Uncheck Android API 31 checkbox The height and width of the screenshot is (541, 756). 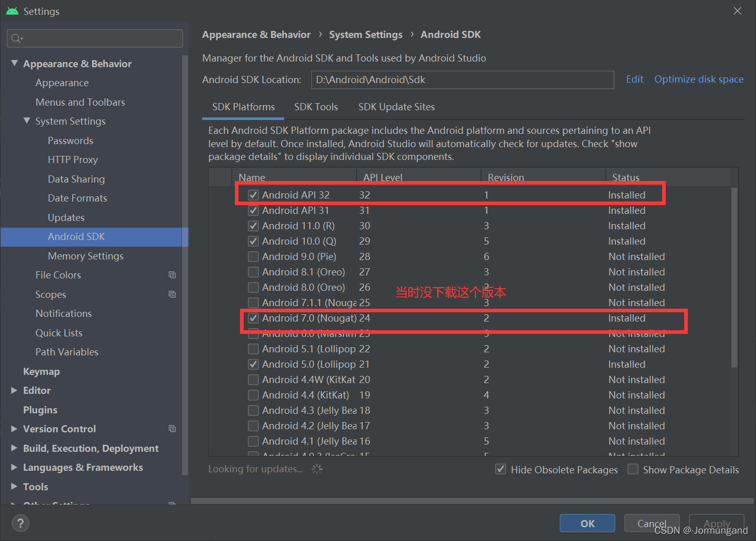253,210
